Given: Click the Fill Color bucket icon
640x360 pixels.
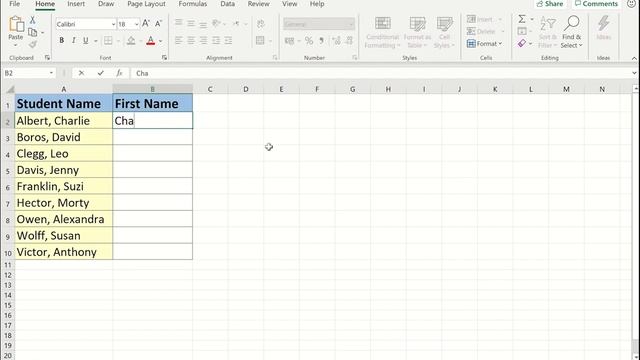Looking at the screenshot, I should tap(131, 40).
